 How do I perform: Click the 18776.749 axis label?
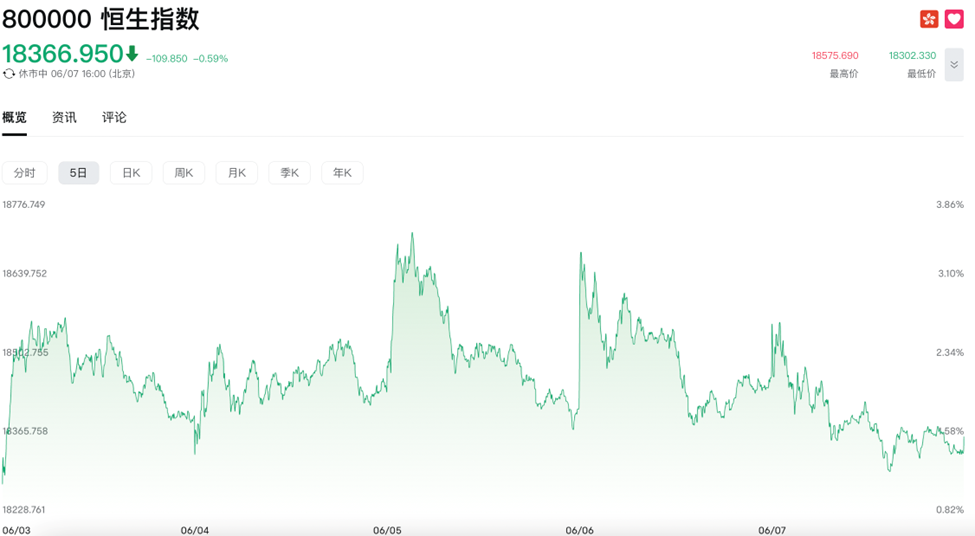tap(24, 205)
